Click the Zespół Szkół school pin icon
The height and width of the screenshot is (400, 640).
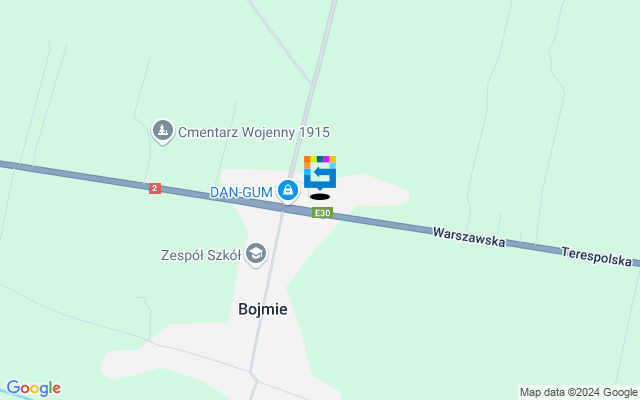[256, 255]
